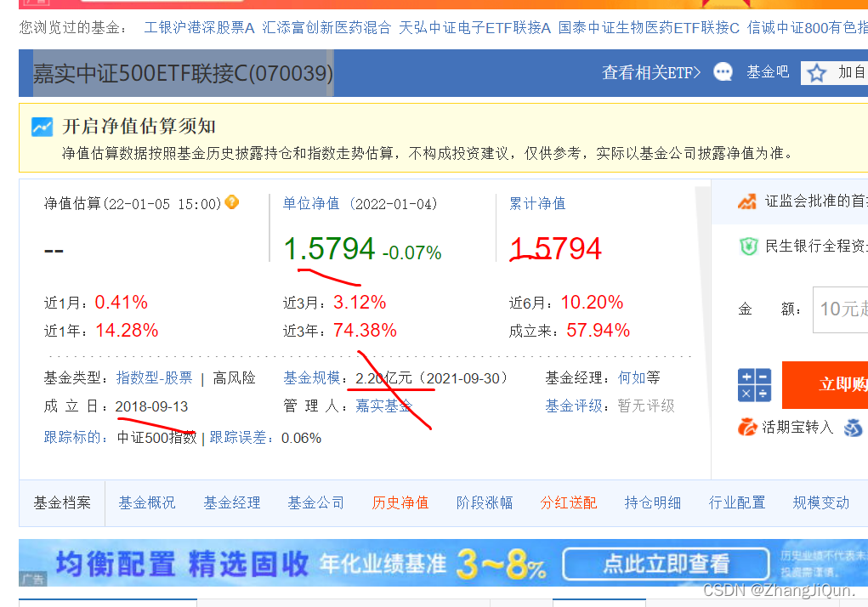Click the net value estimate chart icon

point(42,127)
